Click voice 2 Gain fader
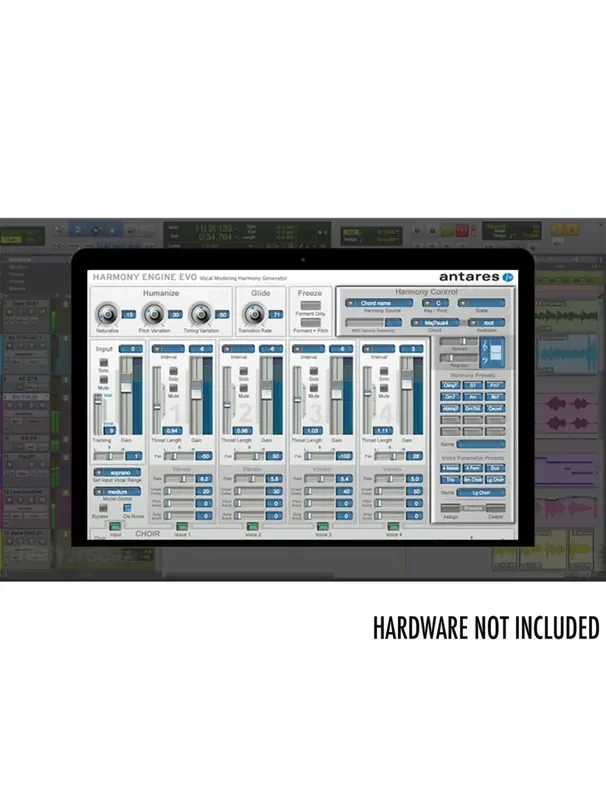Screen dimensions: 606x800 [x=266, y=396]
